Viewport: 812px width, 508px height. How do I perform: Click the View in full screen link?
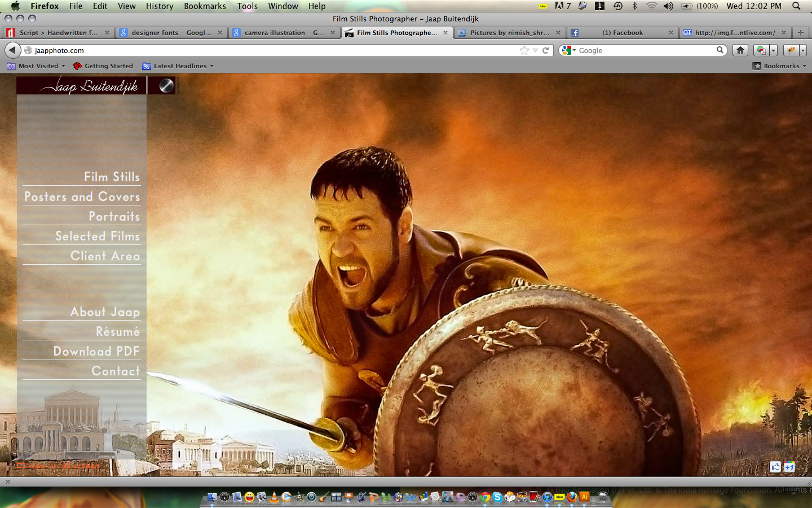pos(58,466)
